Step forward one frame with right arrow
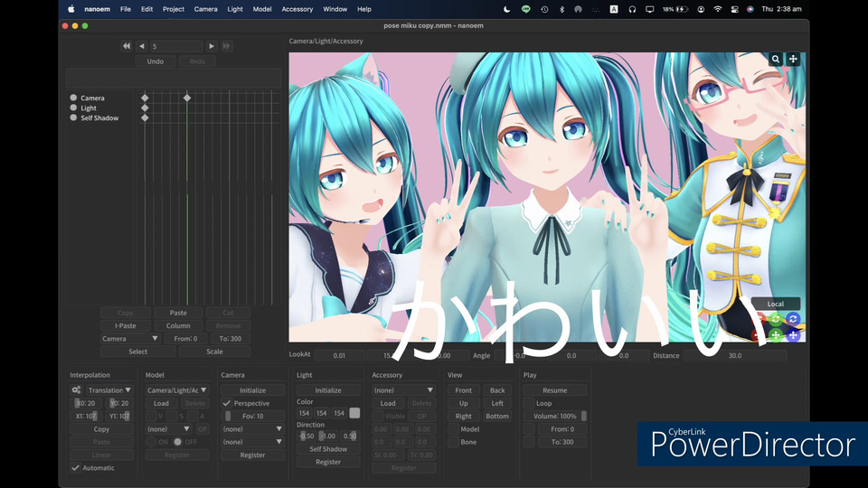This screenshot has height=488, width=868. click(212, 46)
